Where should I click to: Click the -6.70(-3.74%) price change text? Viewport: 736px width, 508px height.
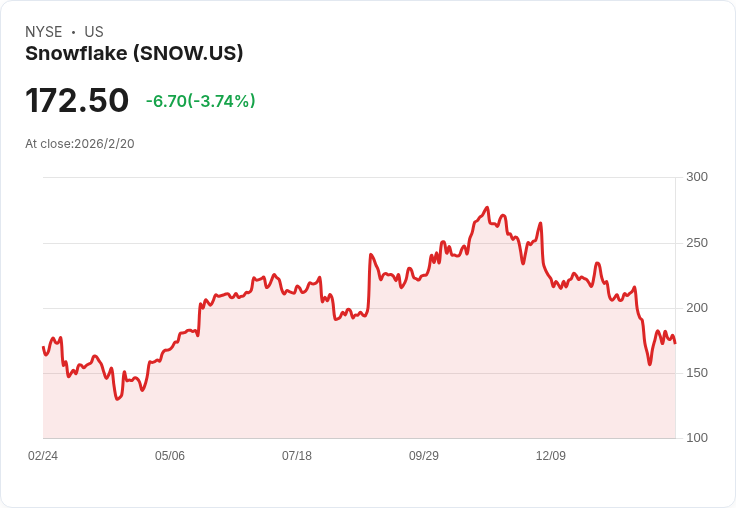(200, 101)
